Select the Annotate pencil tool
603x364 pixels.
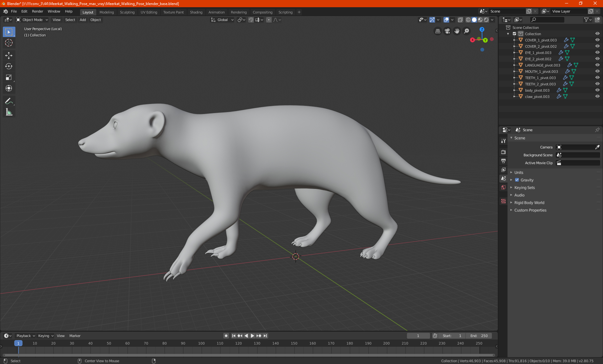coord(9,101)
